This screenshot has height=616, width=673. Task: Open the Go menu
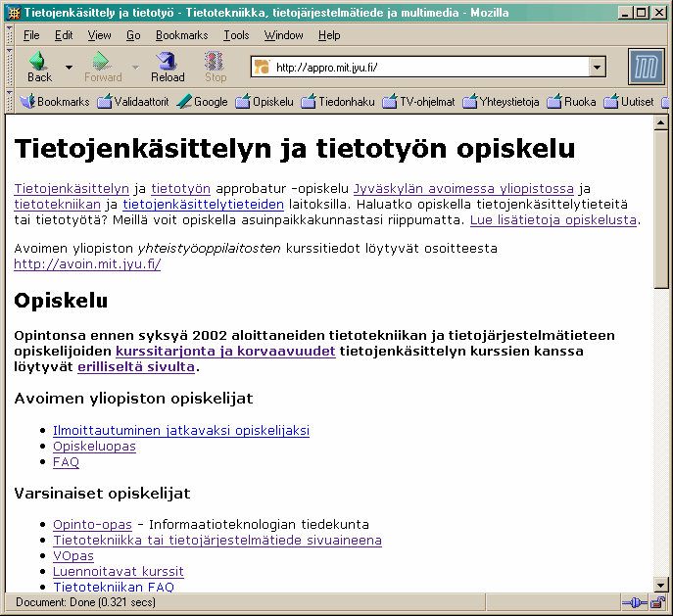[133, 35]
